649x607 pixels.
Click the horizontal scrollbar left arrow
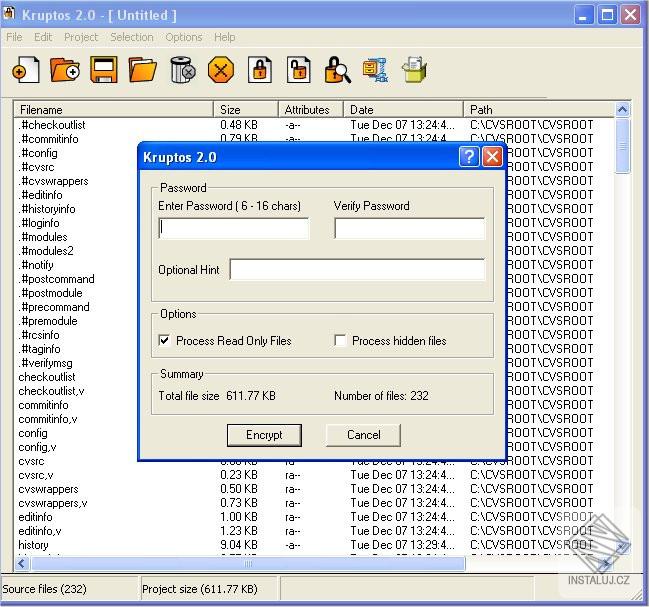[x=22, y=563]
